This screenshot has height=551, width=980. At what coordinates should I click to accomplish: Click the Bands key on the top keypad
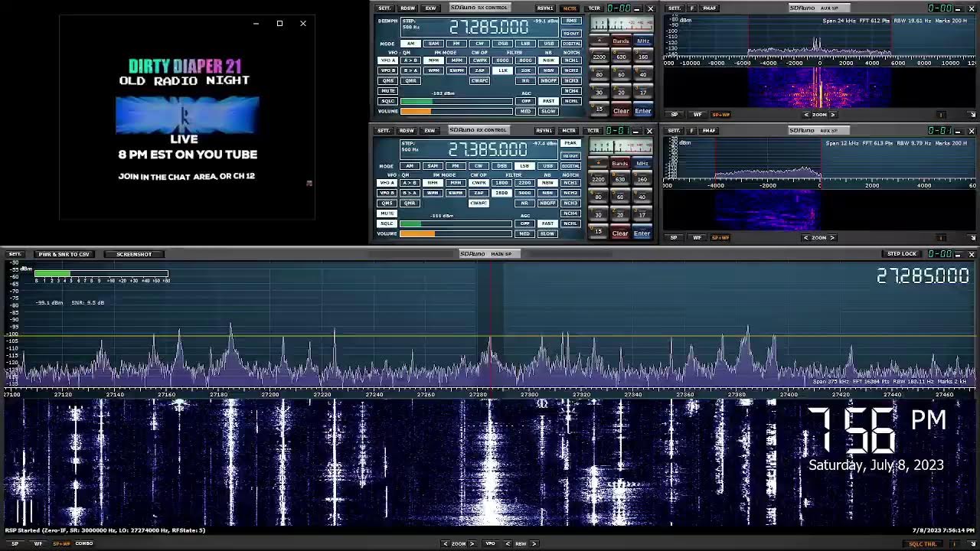click(x=621, y=41)
